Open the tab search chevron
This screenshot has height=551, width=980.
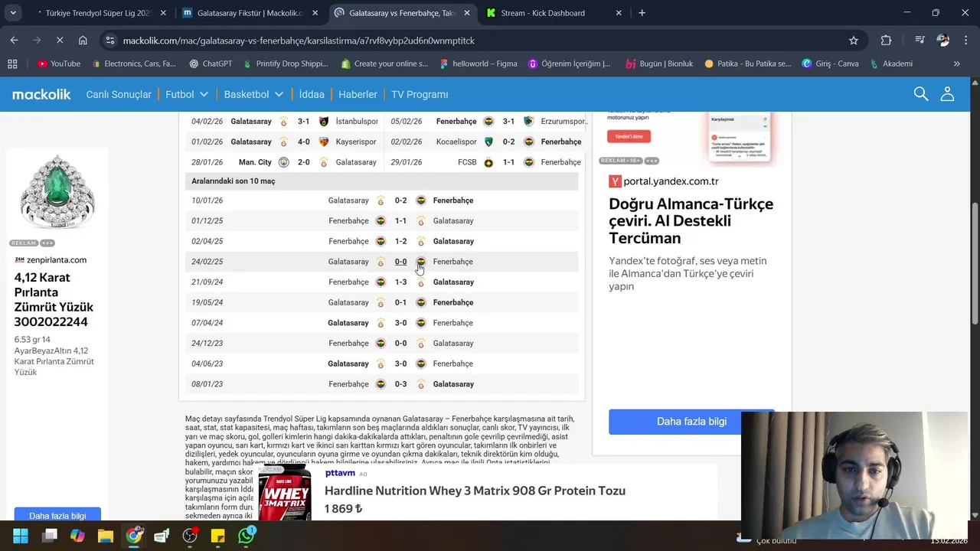13,13
